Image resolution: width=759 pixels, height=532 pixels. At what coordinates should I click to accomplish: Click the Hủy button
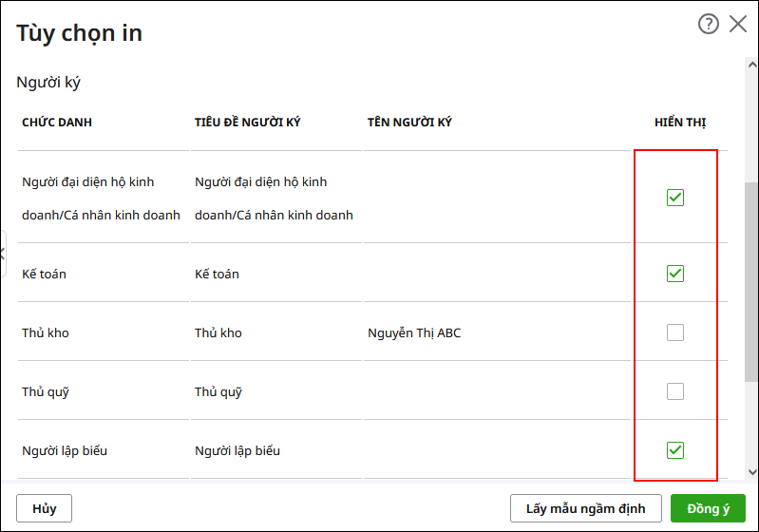pyautogui.click(x=44, y=508)
